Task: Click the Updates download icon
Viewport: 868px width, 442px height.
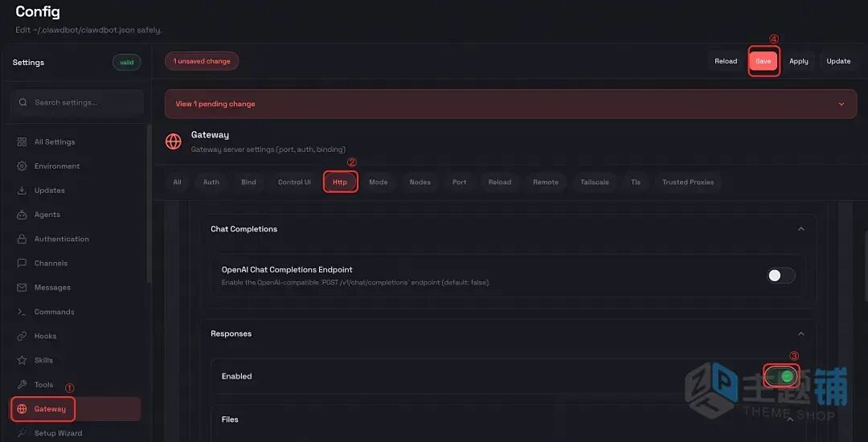Action: click(22, 190)
